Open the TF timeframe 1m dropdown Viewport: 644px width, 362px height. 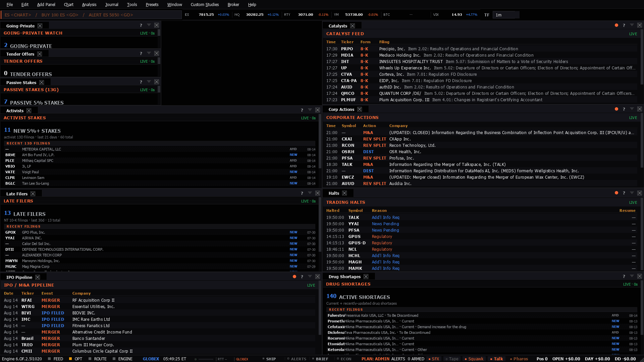point(506,15)
